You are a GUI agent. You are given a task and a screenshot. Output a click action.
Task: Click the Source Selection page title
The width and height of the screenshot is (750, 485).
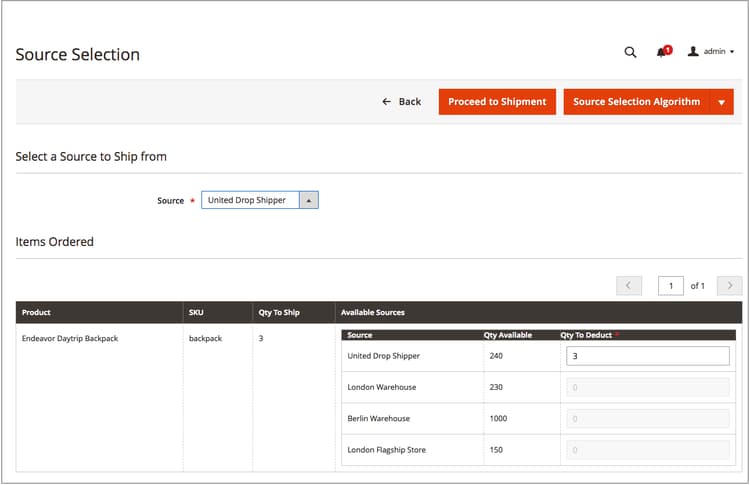(x=77, y=55)
